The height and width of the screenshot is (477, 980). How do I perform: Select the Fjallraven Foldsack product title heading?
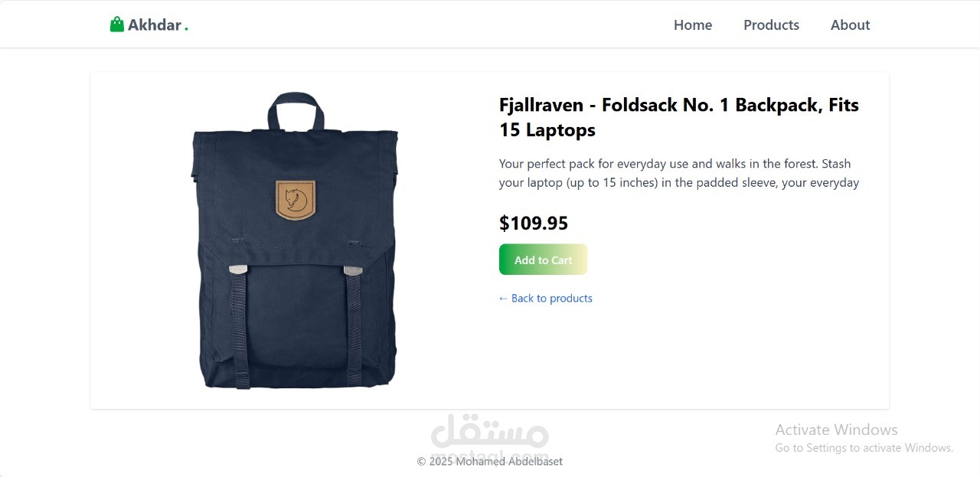click(679, 117)
